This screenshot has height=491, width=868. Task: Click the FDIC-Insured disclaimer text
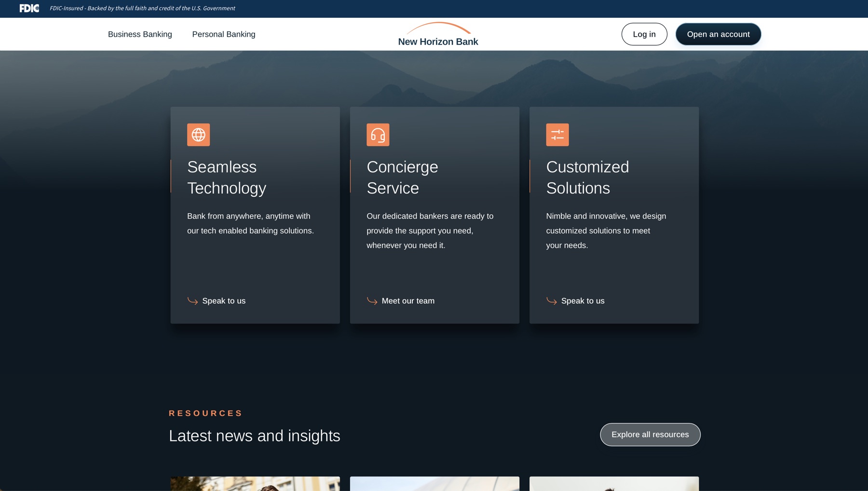point(142,8)
